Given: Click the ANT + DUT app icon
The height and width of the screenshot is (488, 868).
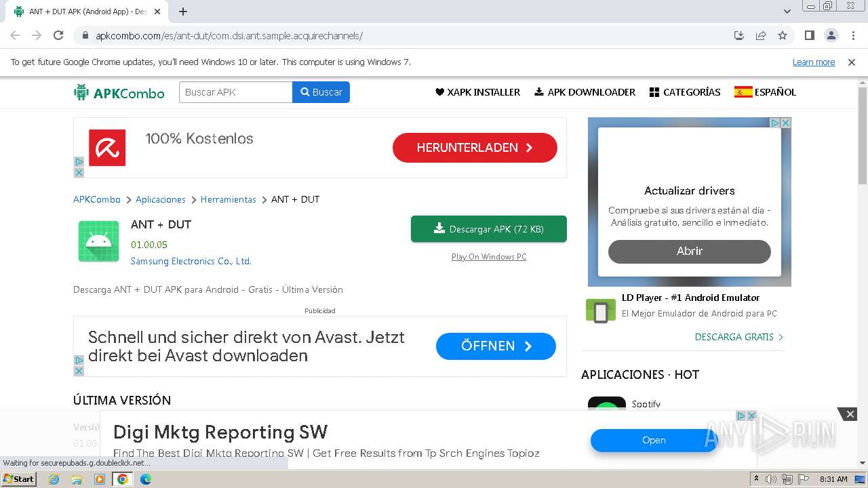Looking at the screenshot, I should pyautogui.click(x=98, y=241).
